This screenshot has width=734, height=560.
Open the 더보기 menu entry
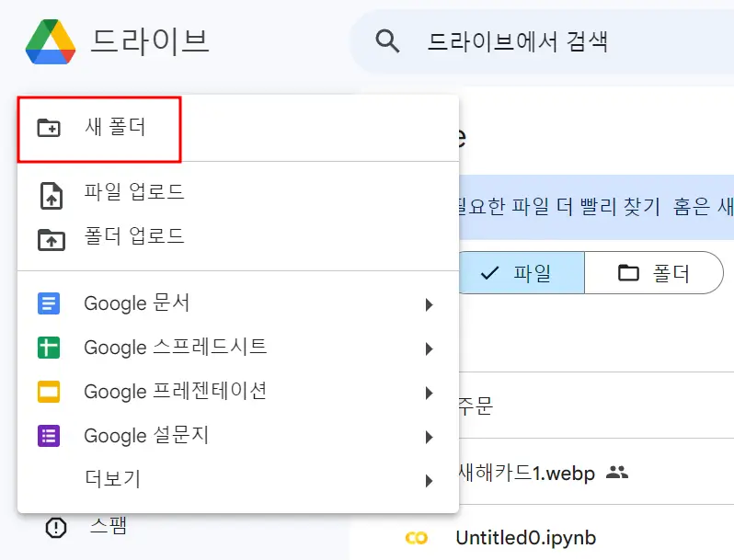(x=238, y=479)
